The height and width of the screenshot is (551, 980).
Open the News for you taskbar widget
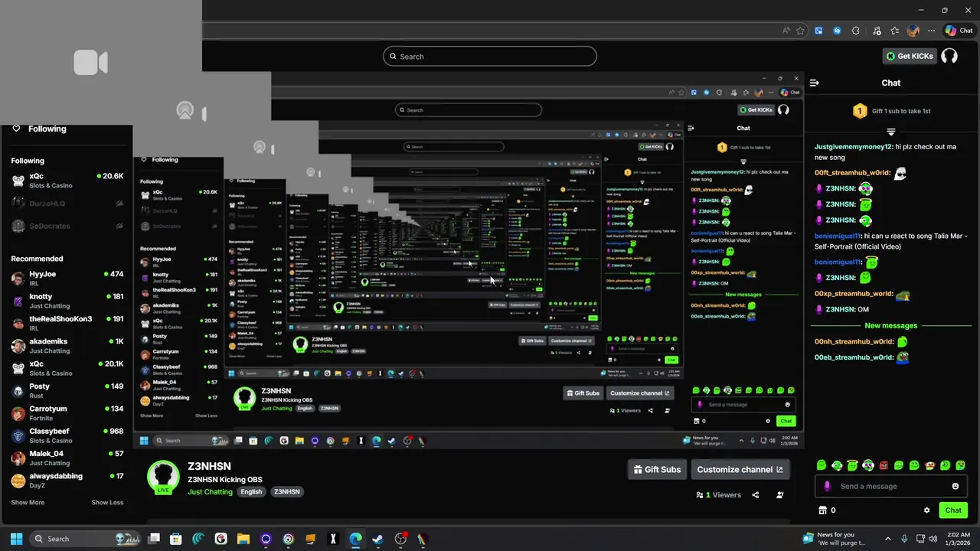(x=834, y=539)
